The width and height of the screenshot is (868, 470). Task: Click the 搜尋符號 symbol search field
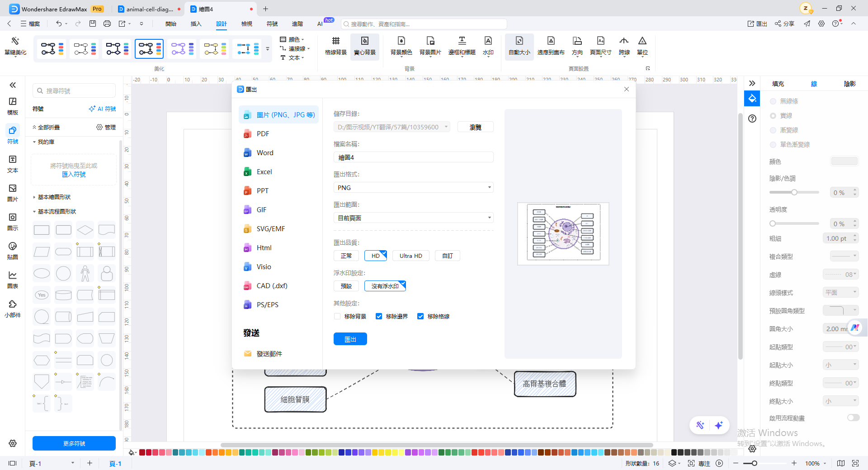(x=74, y=91)
